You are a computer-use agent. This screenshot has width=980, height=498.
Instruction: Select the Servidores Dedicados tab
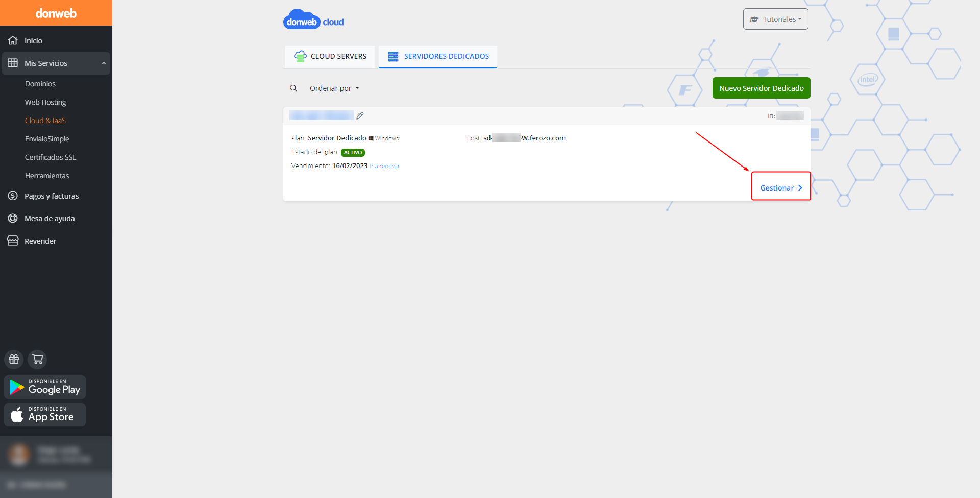[x=438, y=57]
